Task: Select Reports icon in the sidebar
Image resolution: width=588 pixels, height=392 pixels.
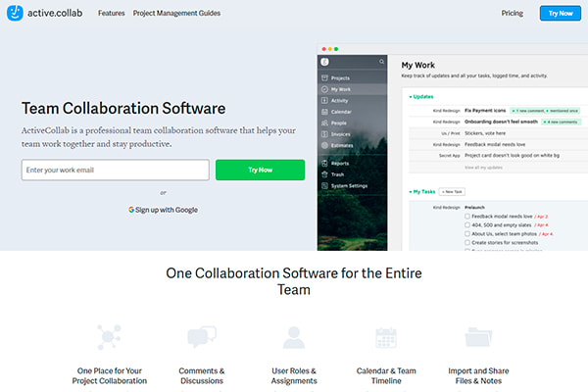Action: 324,164
